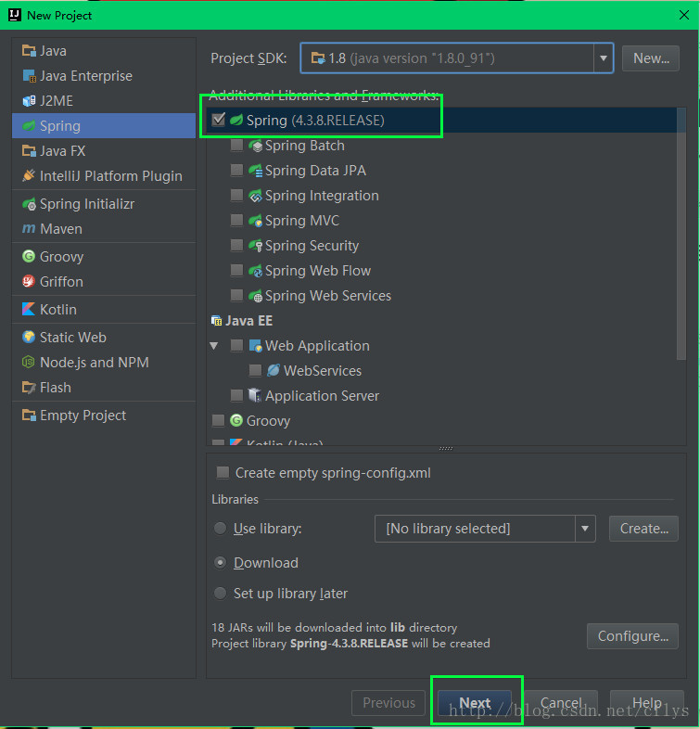Tick the Web Application checkbox

tap(237, 345)
